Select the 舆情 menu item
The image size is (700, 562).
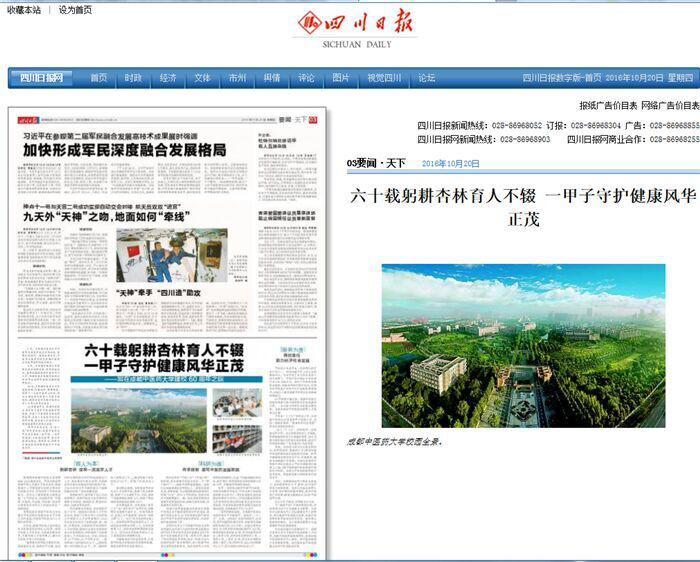[x=271, y=78]
